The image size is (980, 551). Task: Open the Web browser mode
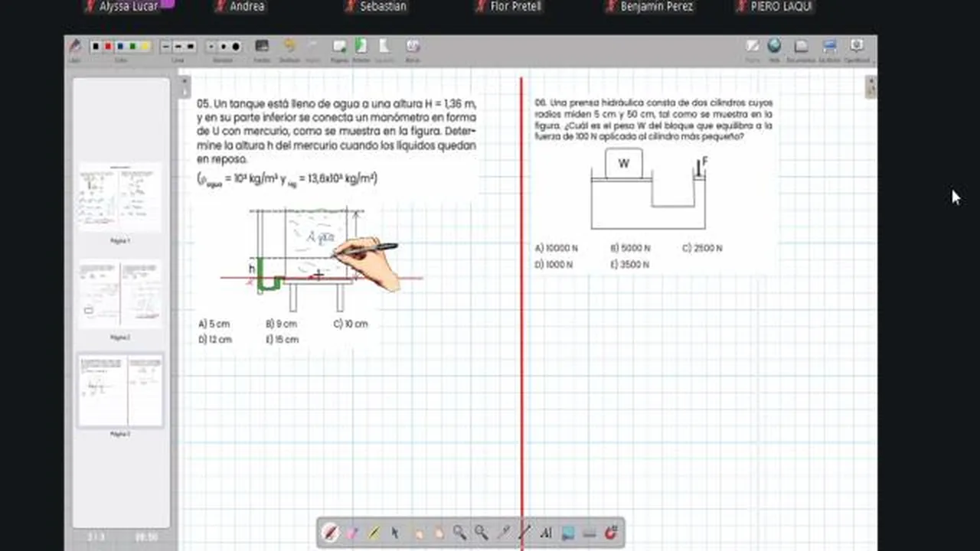(774, 49)
